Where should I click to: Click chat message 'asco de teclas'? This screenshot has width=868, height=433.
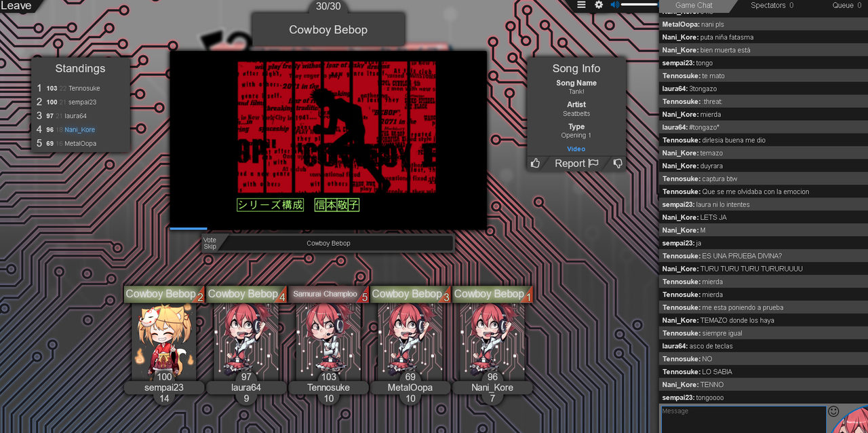click(711, 346)
